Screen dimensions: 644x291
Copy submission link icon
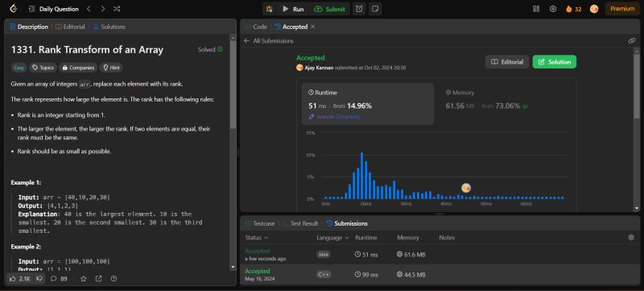pos(632,40)
